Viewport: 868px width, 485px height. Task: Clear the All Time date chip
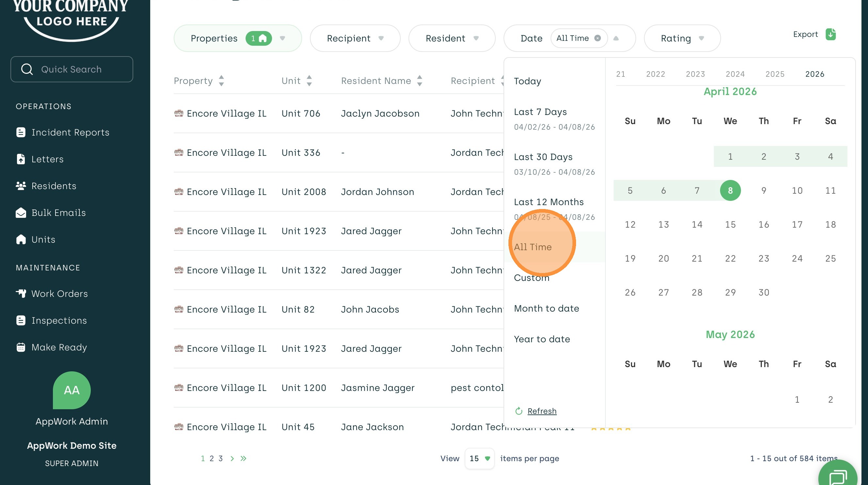point(597,38)
